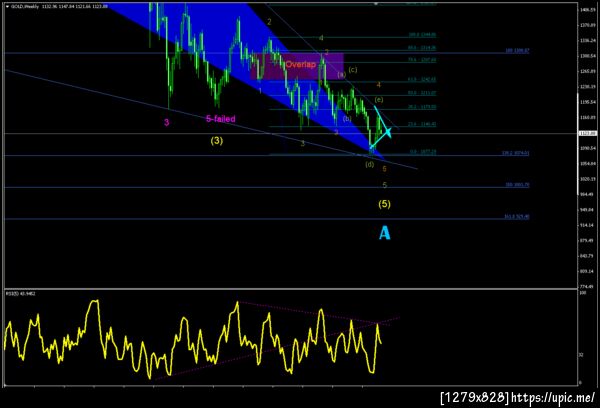Click price axis value 1265.89
The width and height of the screenshot is (600, 408).
click(x=587, y=71)
